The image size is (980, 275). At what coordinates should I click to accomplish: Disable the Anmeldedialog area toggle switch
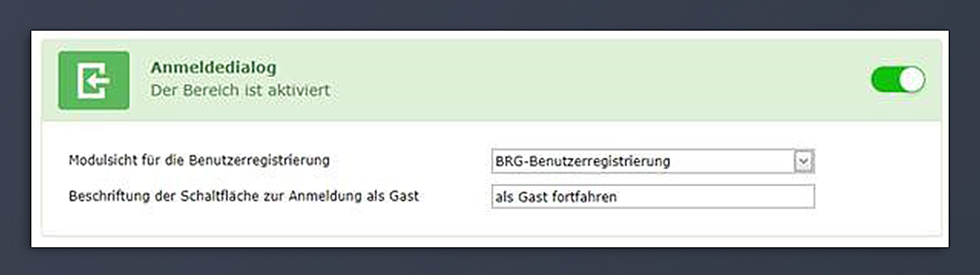(x=898, y=80)
